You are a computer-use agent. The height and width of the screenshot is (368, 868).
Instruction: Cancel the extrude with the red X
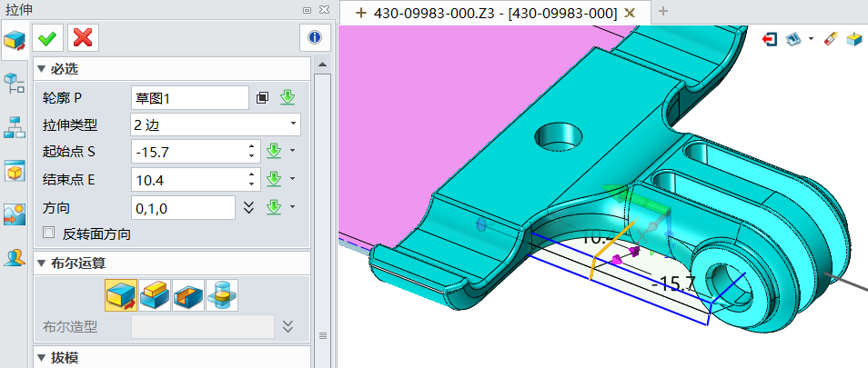pos(83,37)
